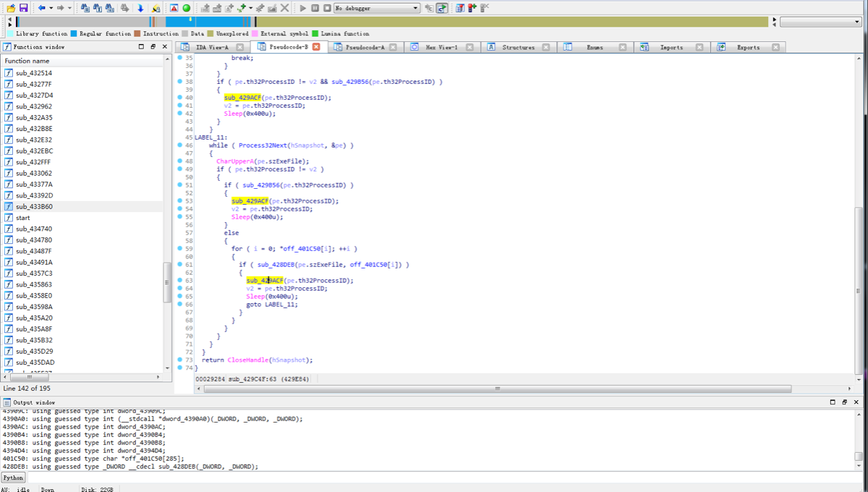Viewport: 868px width, 492px height.
Task: Click Process32Next in the while loop
Action: [263, 145]
